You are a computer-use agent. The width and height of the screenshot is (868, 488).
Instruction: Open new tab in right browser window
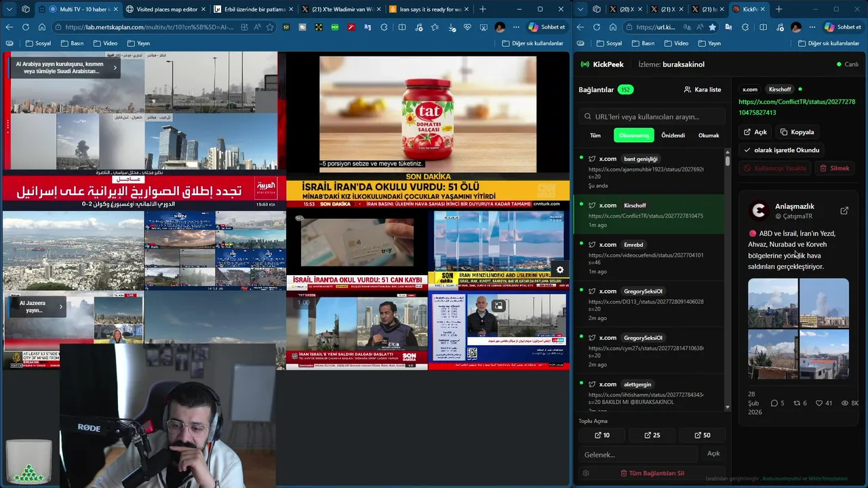[x=778, y=9]
